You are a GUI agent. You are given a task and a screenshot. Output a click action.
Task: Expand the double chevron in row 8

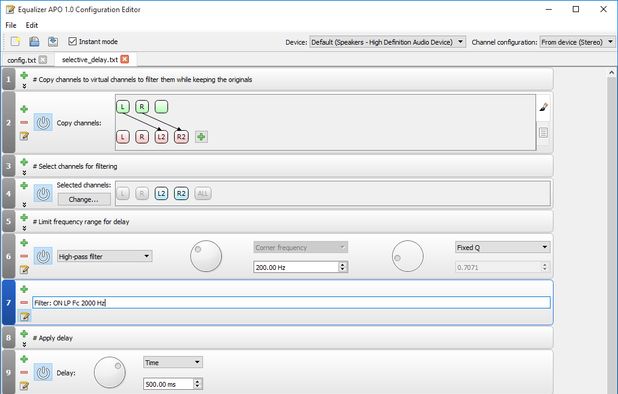tap(24, 344)
